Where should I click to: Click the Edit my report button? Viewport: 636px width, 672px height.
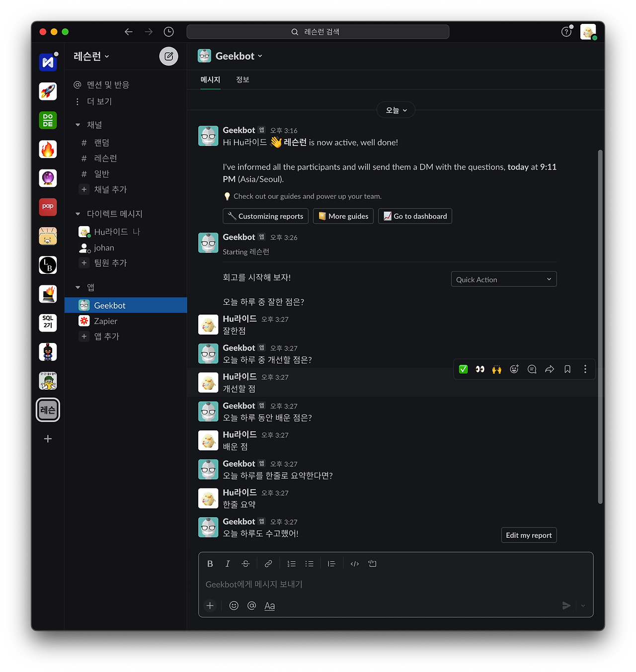click(529, 535)
